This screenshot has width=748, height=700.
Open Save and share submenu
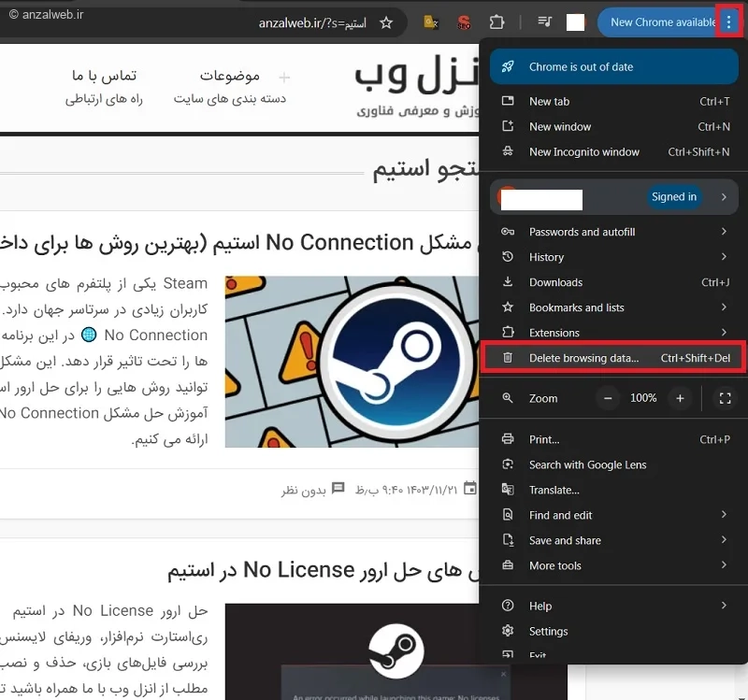point(614,540)
